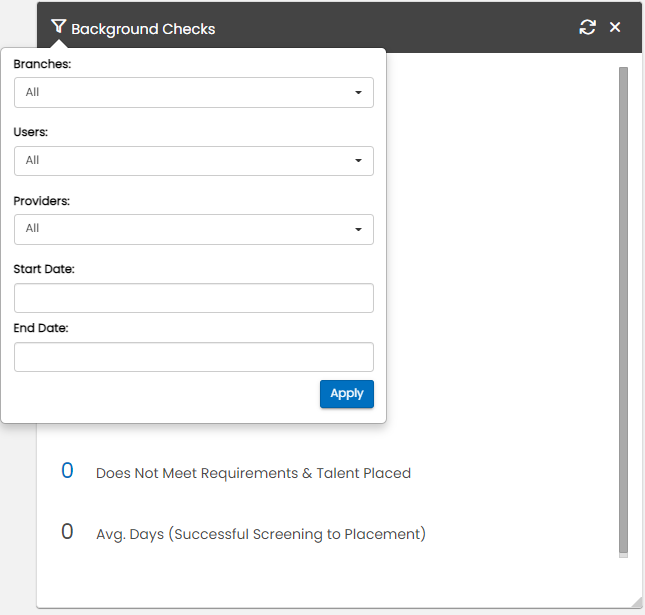This screenshot has height=615, width=645.
Task: Click the 'Branches:' label
Action: tap(42, 64)
